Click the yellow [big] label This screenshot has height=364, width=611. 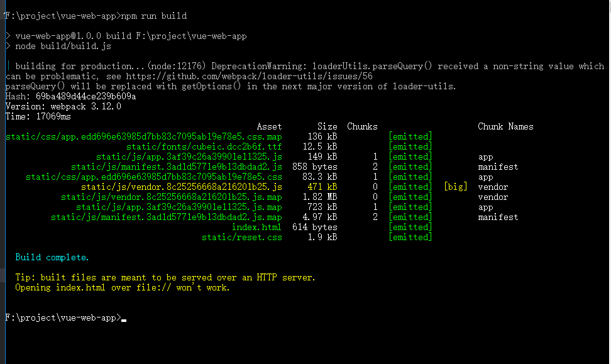456,187
